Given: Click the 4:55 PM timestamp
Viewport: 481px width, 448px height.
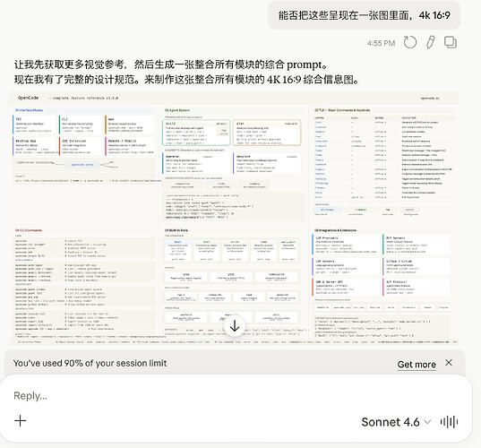Looking at the screenshot, I should pos(381,43).
